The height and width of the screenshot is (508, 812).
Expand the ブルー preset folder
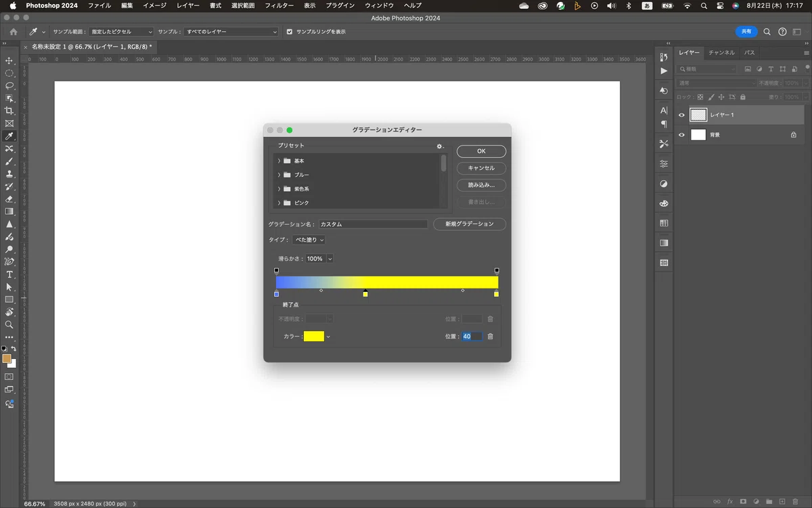279,175
